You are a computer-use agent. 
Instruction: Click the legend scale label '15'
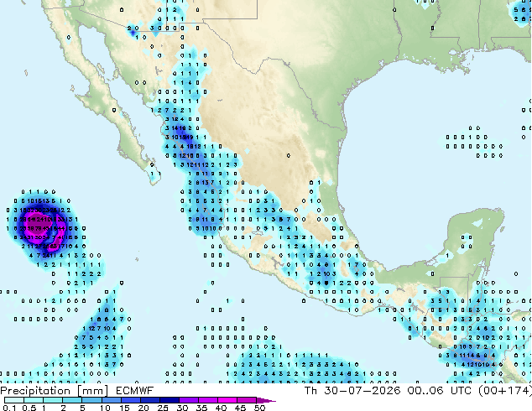tap(124, 408)
